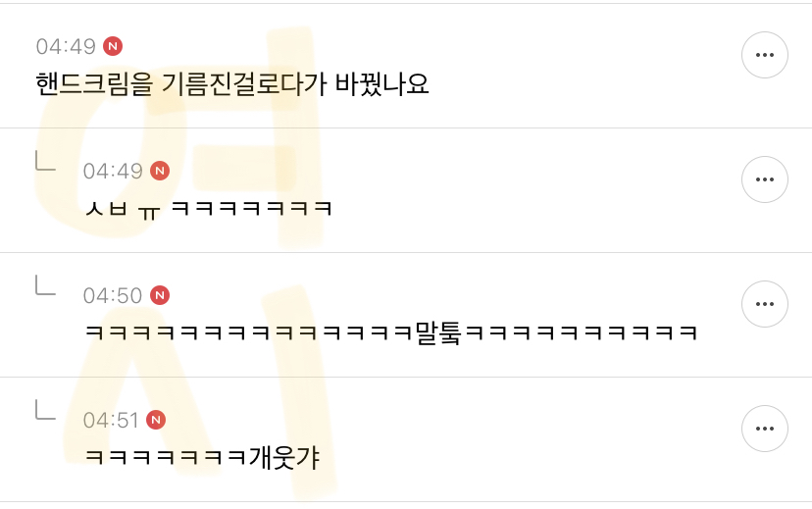This screenshot has height=509, width=812.
Task: Select the 04:51 timestamp
Action: point(111,420)
